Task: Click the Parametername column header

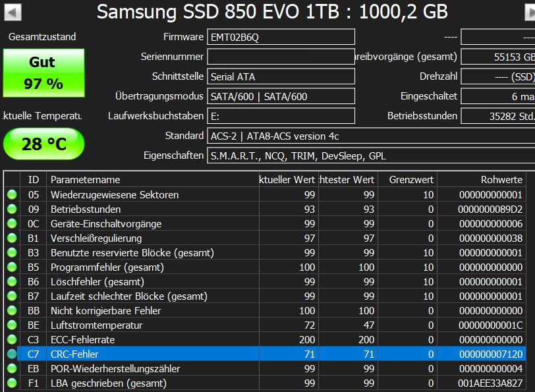Action: [153, 179]
